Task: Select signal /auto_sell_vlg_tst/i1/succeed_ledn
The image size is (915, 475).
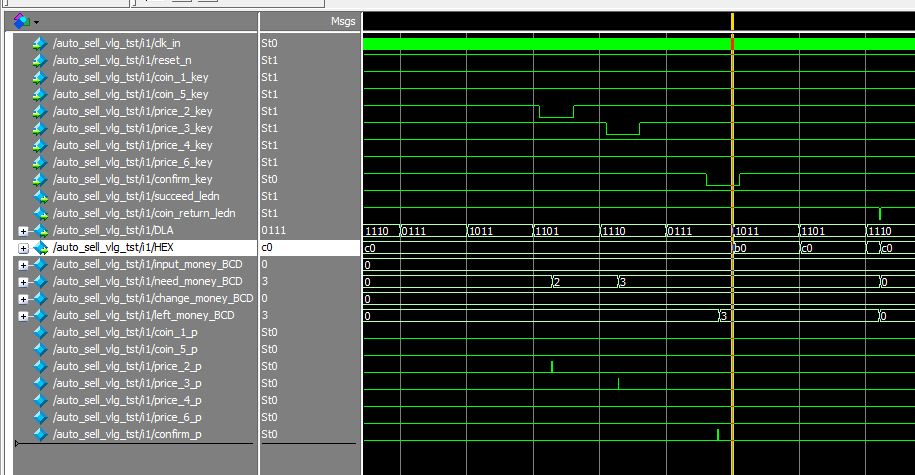Action: (x=136, y=196)
